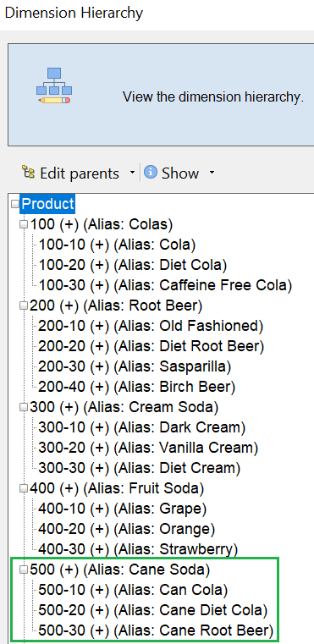The image size is (314, 644).
Task: Select member 400-30 Strawberry
Action: tap(138, 549)
